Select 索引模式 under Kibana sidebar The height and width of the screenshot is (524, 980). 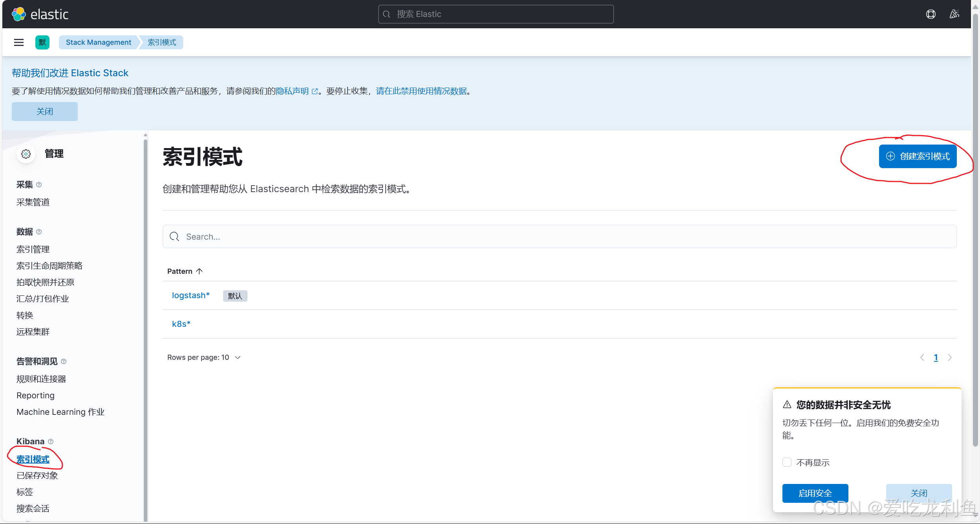(x=33, y=459)
